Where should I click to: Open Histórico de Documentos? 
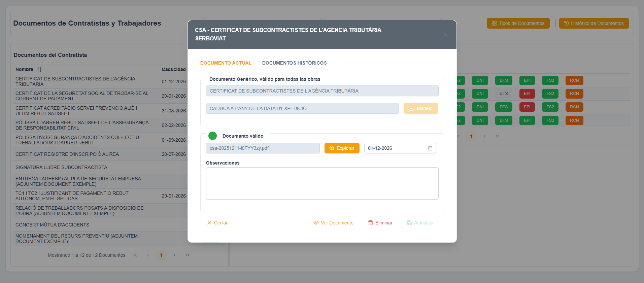pos(594,23)
